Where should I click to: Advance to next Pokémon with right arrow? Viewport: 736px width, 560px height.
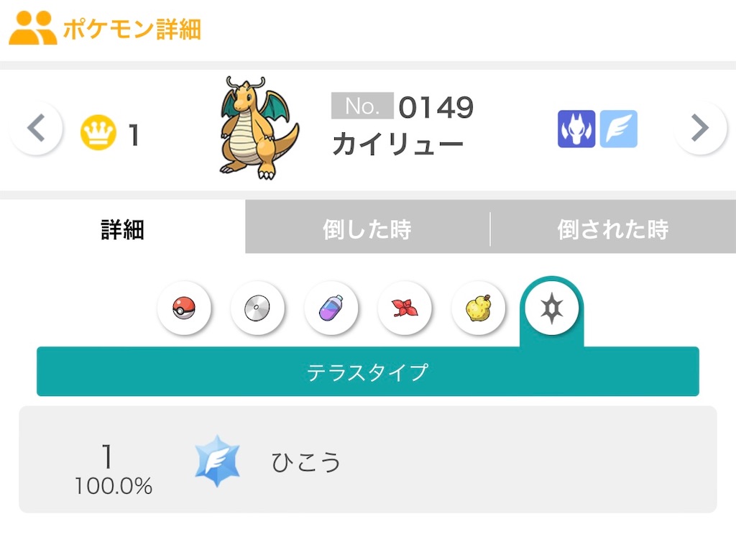(701, 129)
